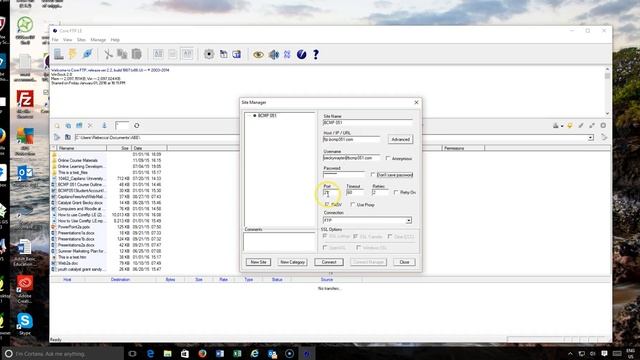The height and width of the screenshot is (360, 640).
Task: Click the dark blue clock scheduler icon
Action: 302,54
